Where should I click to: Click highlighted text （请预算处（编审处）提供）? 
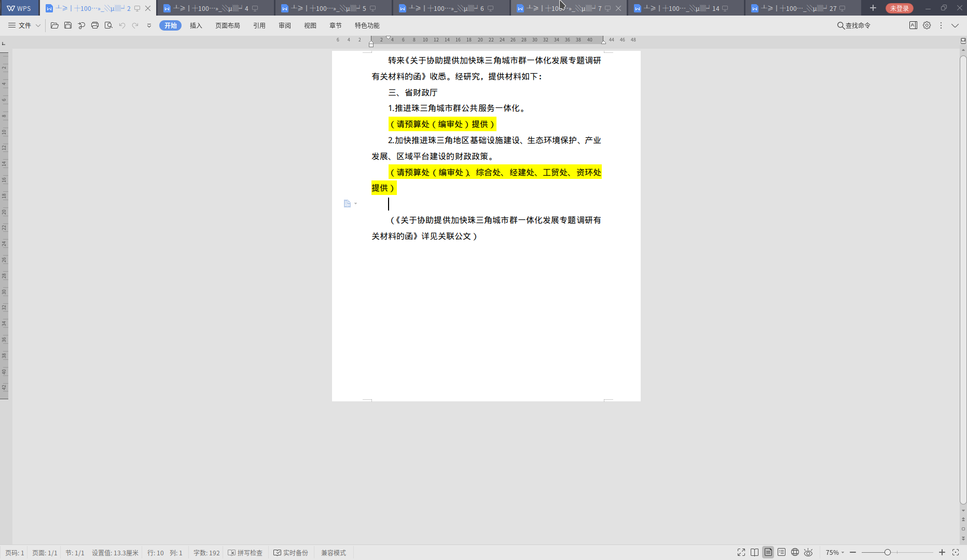tap(443, 124)
